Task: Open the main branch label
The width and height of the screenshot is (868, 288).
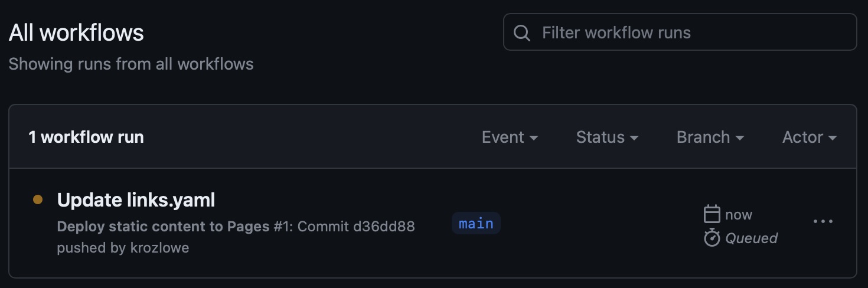Action: click(x=476, y=224)
